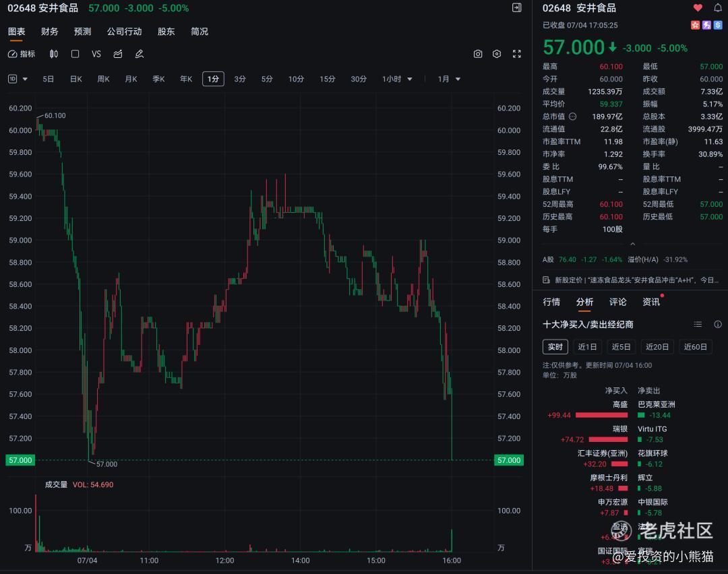The image size is (728, 574).
Task: Open the broker list view icon
Action: (698, 324)
